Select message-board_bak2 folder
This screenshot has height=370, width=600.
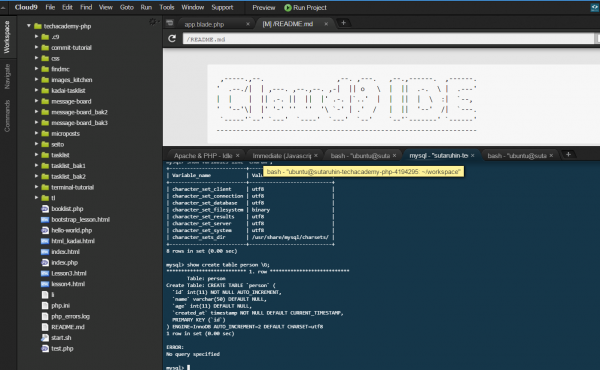coord(79,112)
